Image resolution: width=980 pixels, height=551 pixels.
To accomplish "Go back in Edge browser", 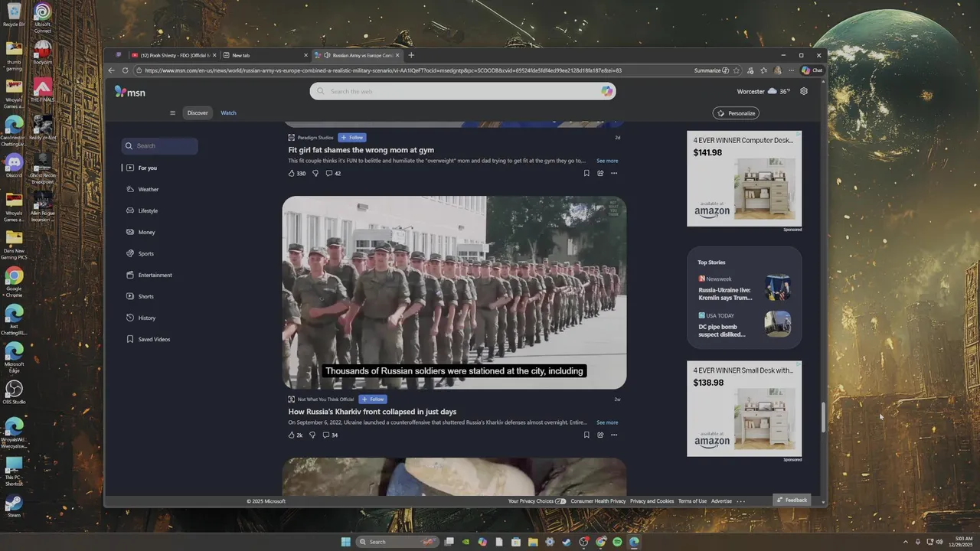I will point(112,70).
